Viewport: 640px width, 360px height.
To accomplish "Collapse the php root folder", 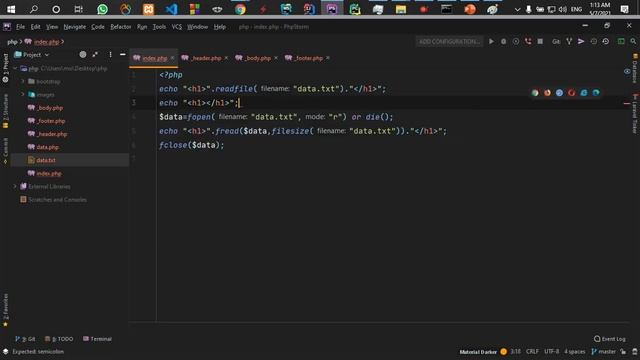I will [x=16, y=69].
